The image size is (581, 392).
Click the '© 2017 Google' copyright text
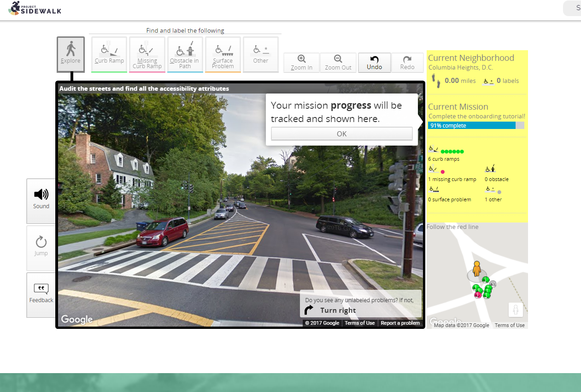point(322,323)
